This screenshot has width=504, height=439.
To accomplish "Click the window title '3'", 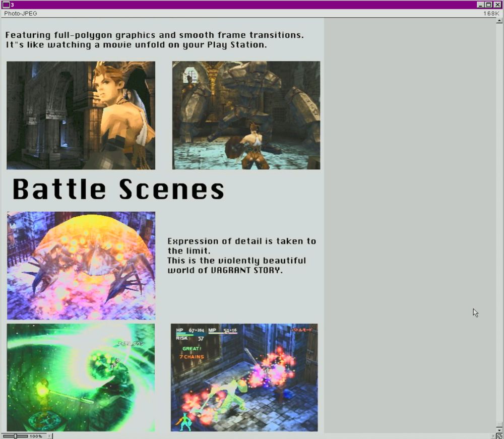I will (x=12, y=5).
